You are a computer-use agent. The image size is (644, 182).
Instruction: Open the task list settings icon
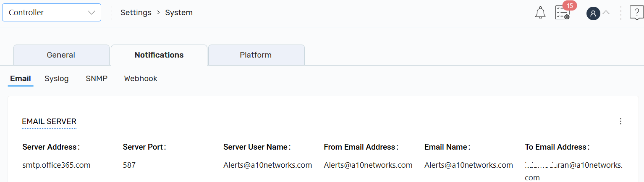(x=562, y=13)
